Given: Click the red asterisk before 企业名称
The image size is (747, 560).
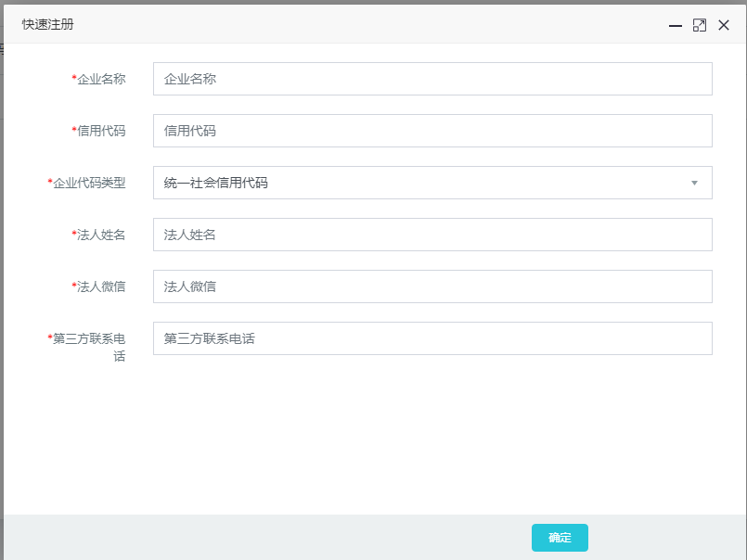Looking at the screenshot, I should pyautogui.click(x=74, y=79).
